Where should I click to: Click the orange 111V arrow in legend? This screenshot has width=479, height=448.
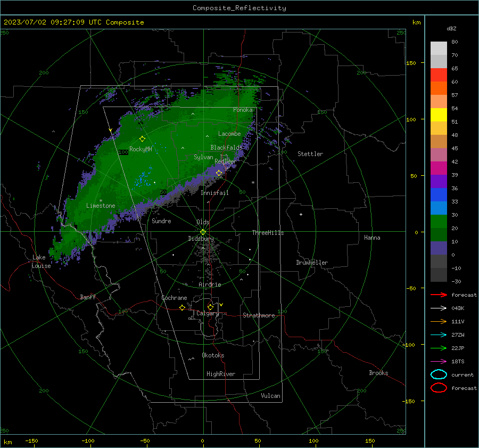439,321
